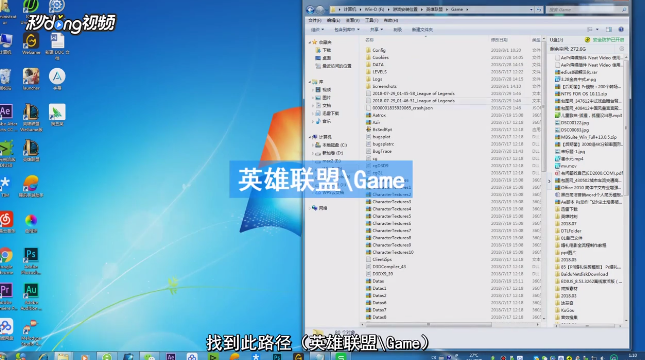The width and height of the screenshot is (645, 360).
Task: Select the Cookies folder
Action: 377,58
